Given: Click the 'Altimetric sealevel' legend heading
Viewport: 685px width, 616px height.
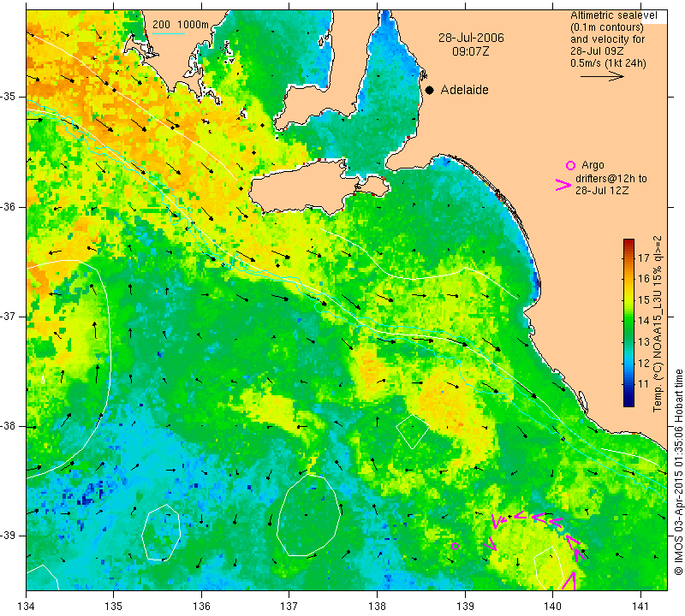Looking at the screenshot, I should 614,15.
